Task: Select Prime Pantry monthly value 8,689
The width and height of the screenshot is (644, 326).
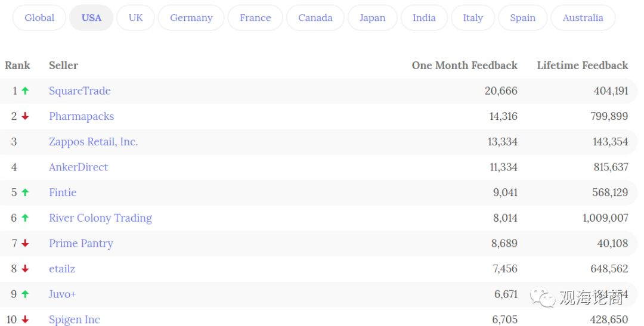Action: click(x=504, y=244)
